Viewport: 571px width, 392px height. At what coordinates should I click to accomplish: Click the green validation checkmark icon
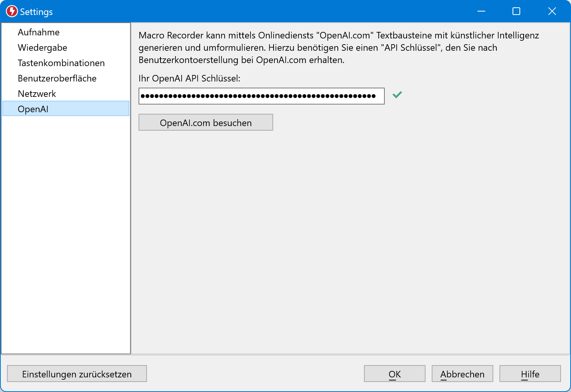tap(397, 95)
